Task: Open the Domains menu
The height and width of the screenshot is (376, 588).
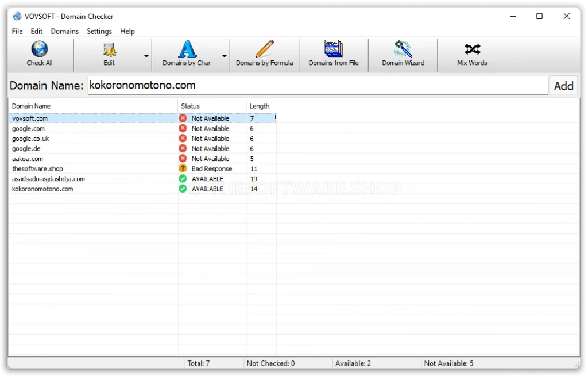Action: (x=65, y=31)
